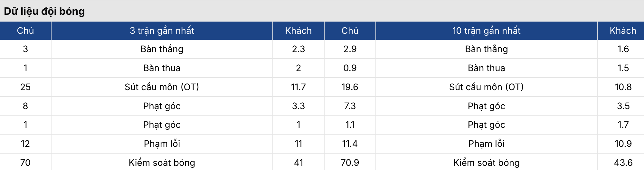This screenshot has height=170, width=644.
Task: Select the 43.6 possession value cell
Action: [x=623, y=163]
